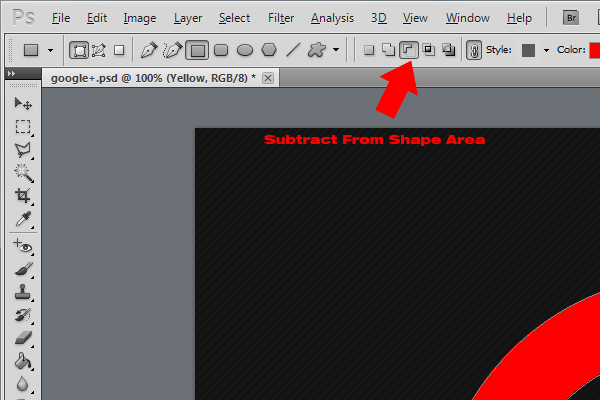Open the Window menu
Screen dimensions: 600x400
pos(467,18)
